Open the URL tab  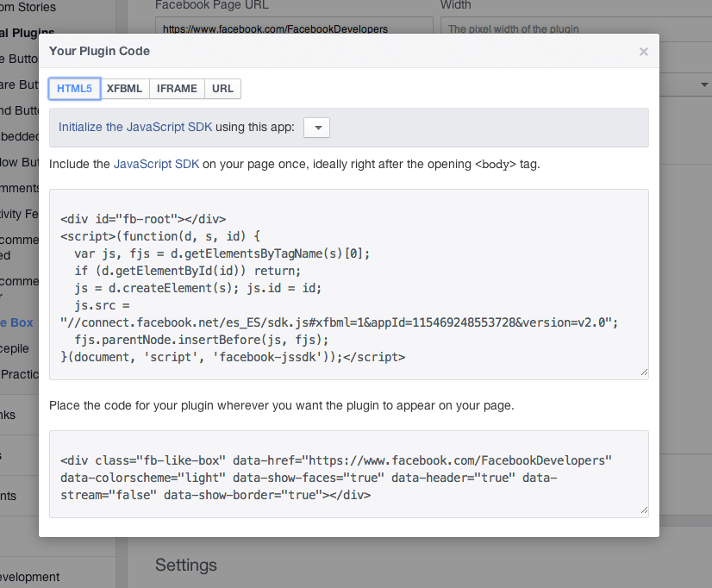tap(222, 89)
